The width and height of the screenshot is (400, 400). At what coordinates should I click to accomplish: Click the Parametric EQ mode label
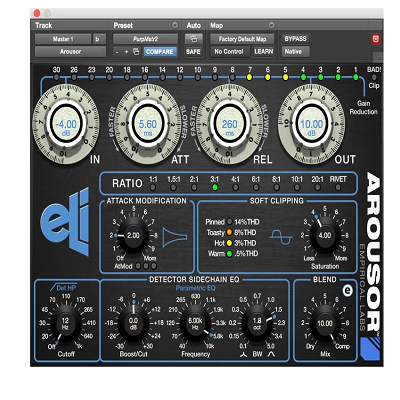point(196,288)
